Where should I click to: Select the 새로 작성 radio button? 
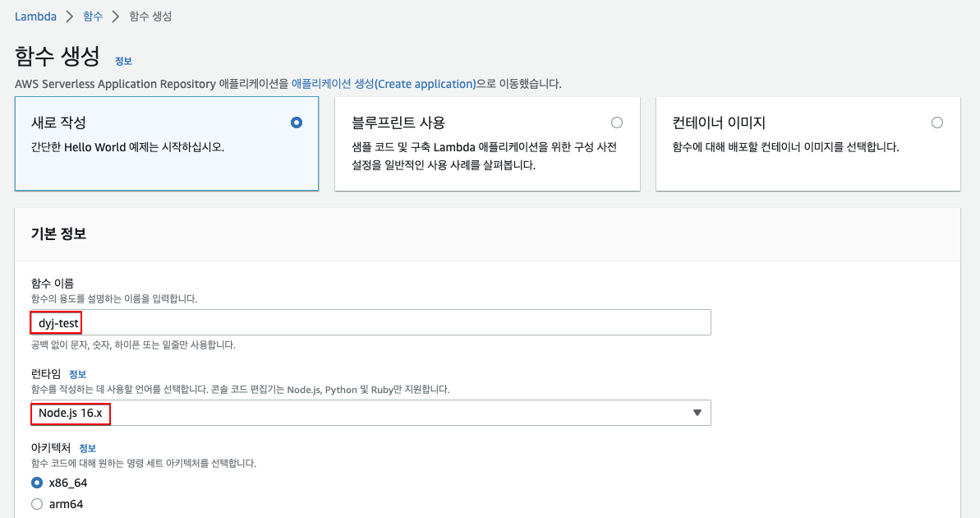(x=297, y=123)
